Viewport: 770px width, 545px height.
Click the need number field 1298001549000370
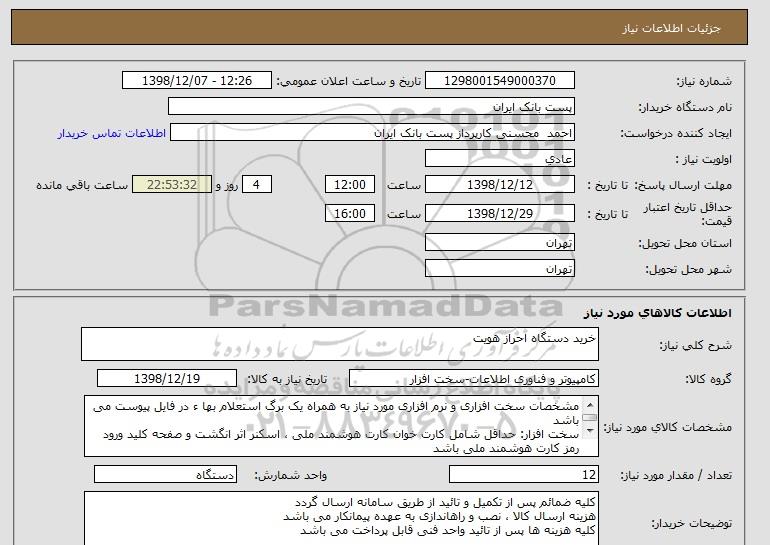(499, 81)
